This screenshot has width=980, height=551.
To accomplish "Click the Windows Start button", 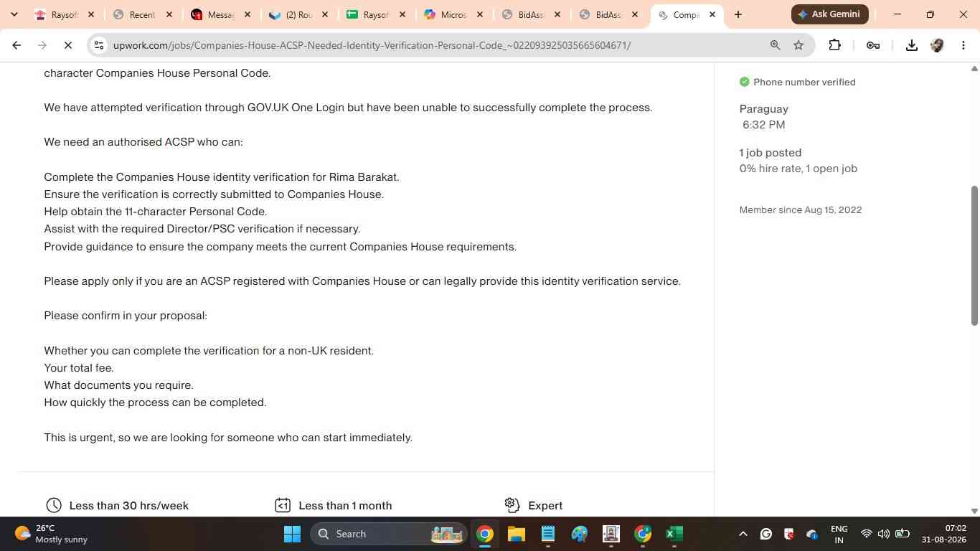I will tap(292, 534).
